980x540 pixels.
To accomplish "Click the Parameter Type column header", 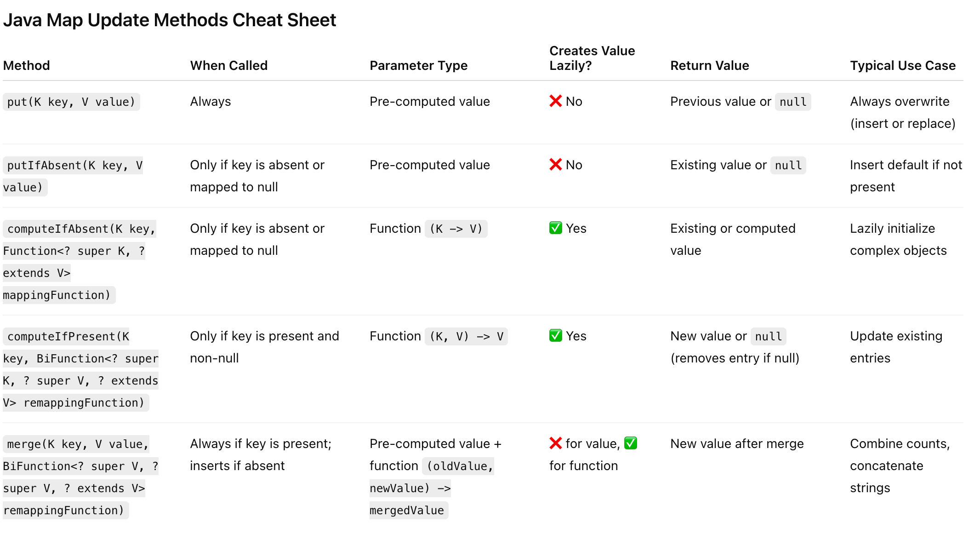I will [418, 65].
